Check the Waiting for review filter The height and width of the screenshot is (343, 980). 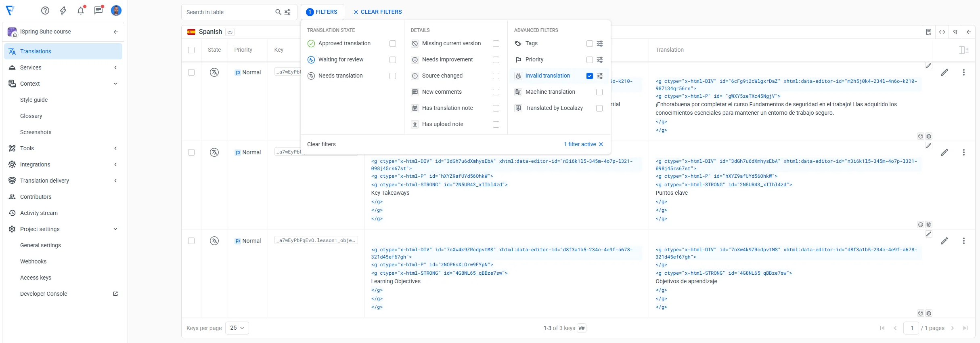pos(393,60)
